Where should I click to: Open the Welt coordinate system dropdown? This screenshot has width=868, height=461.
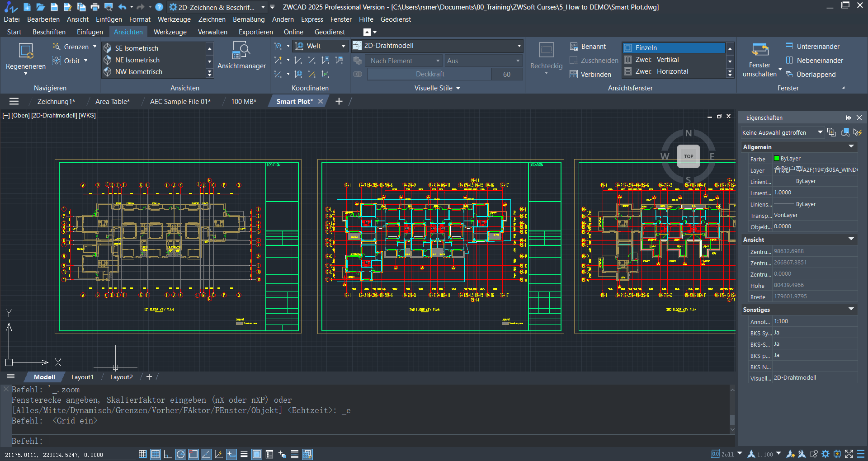pos(343,46)
